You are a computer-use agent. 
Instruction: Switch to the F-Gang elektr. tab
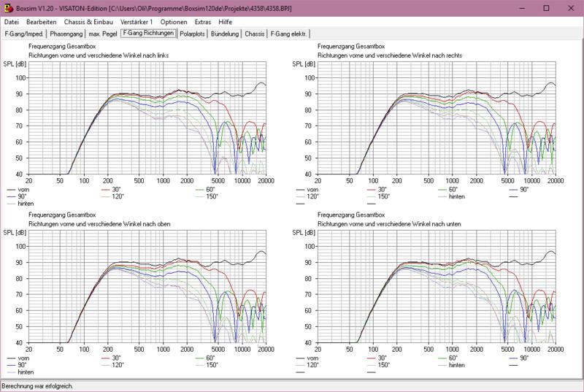pyautogui.click(x=288, y=34)
